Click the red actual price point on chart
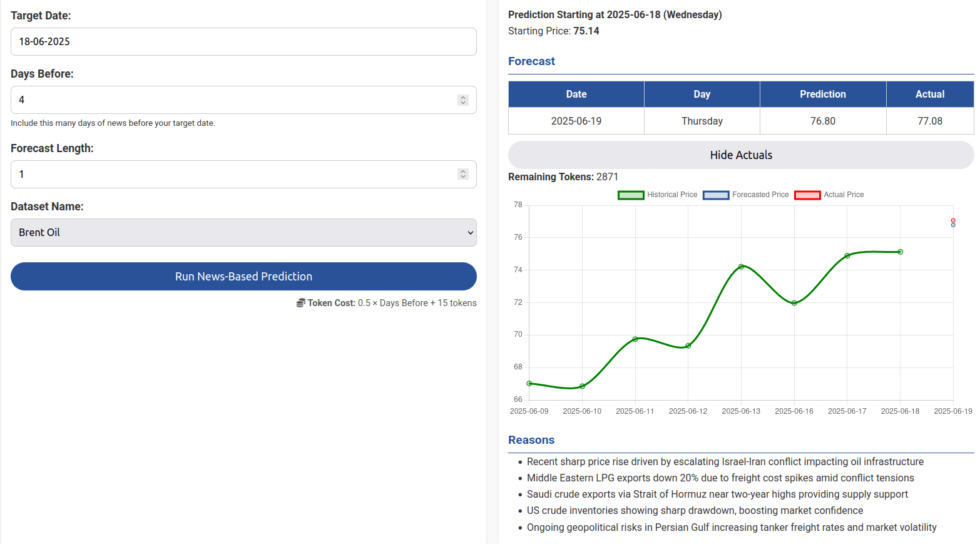 click(953, 220)
